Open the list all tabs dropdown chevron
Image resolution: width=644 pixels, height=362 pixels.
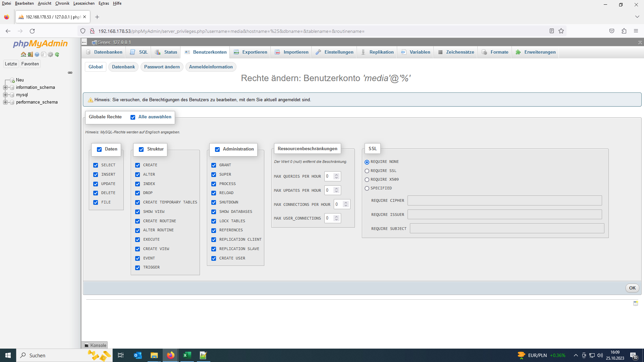tap(637, 17)
